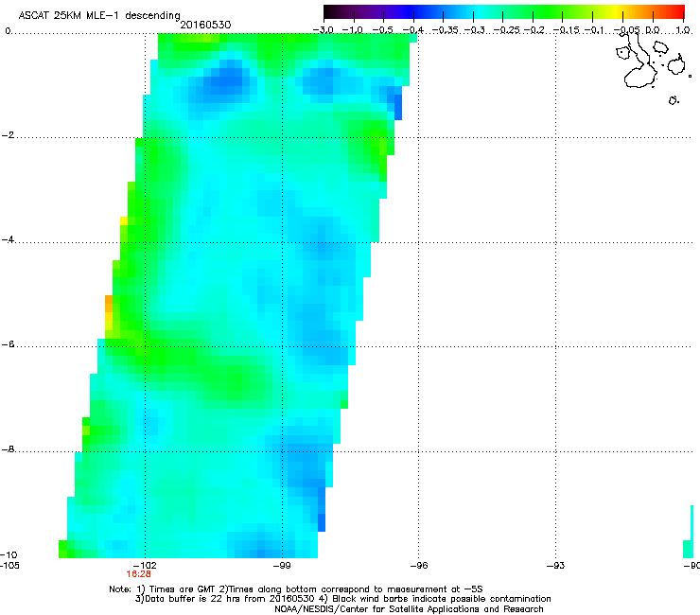Click the longitude label -96

(x=419, y=565)
